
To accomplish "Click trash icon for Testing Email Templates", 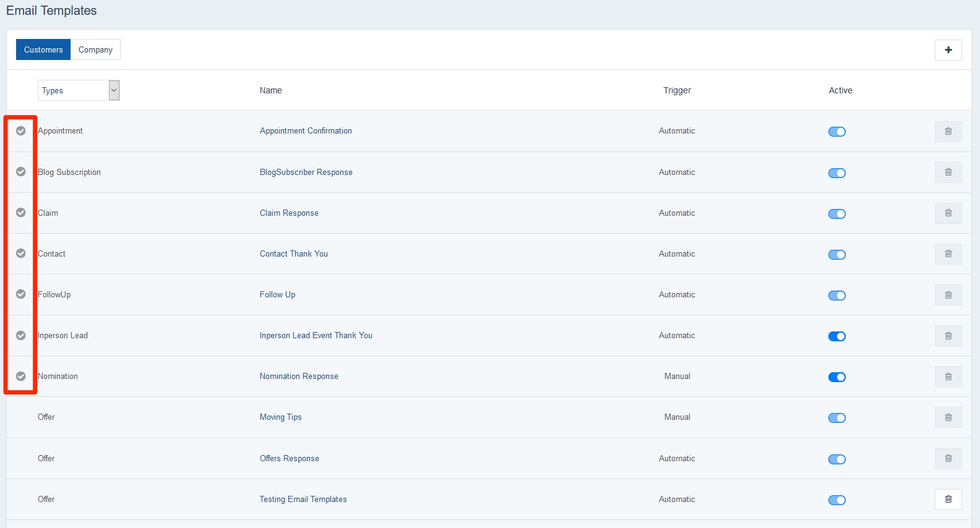I will pos(948,500).
